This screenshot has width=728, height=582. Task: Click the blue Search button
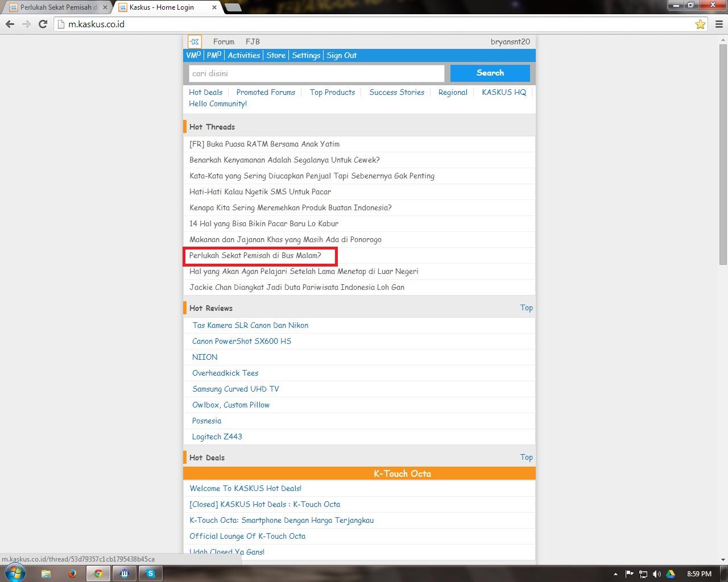point(490,73)
